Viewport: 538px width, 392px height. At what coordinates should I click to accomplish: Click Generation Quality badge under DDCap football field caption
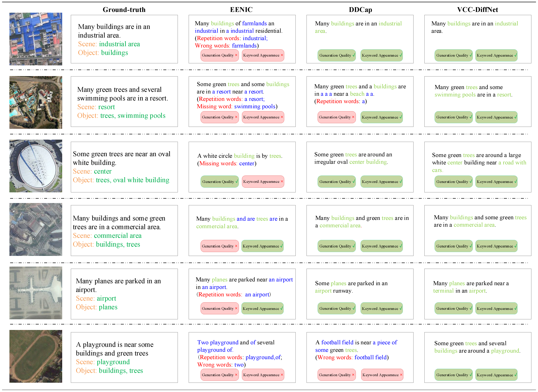coord(337,375)
